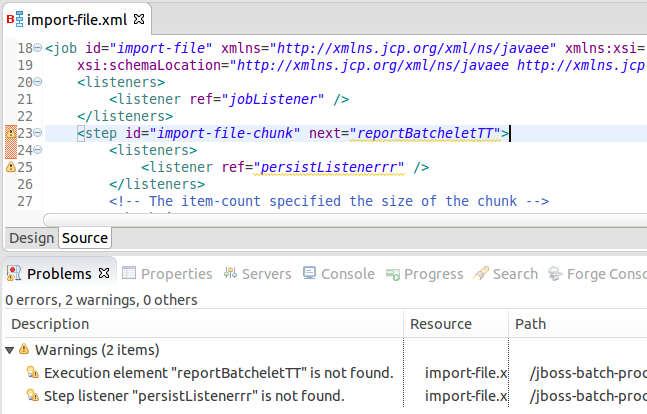Click the warning marker on line 23

coord(11,133)
